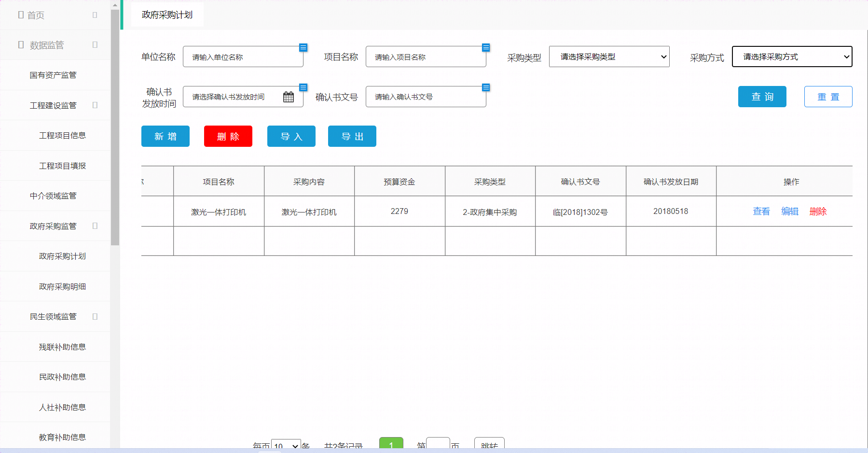Image resolution: width=868 pixels, height=453 pixels.
Task: Click 查看 link in the printer row
Action: (761, 212)
